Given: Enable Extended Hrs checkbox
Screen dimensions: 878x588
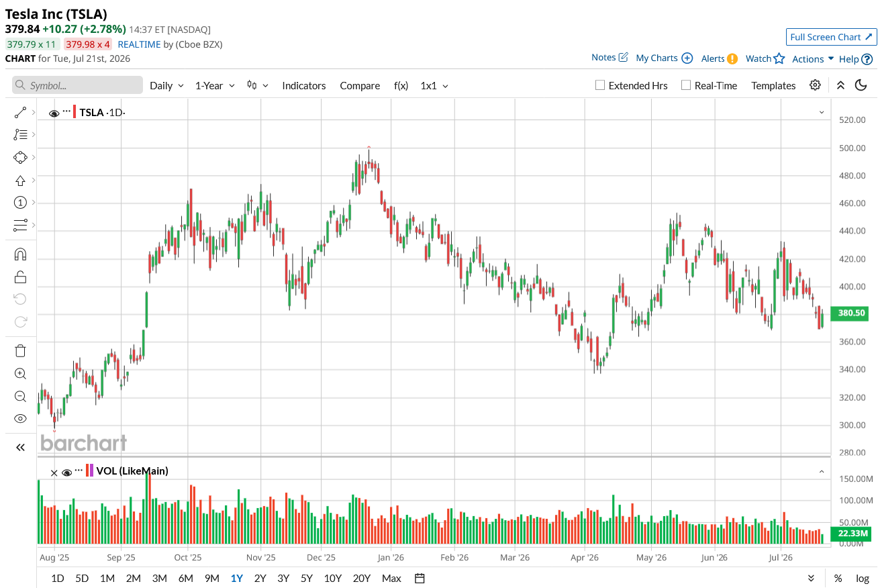Looking at the screenshot, I should coord(601,85).
